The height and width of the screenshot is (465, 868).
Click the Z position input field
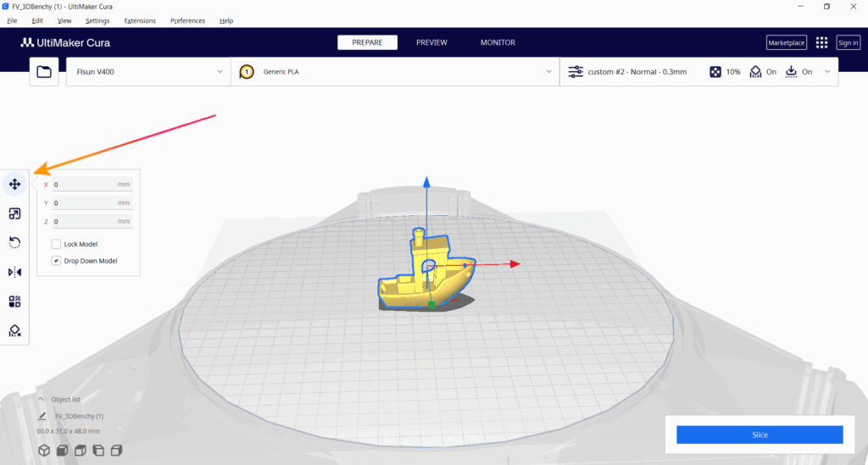[x=92, y=221]
